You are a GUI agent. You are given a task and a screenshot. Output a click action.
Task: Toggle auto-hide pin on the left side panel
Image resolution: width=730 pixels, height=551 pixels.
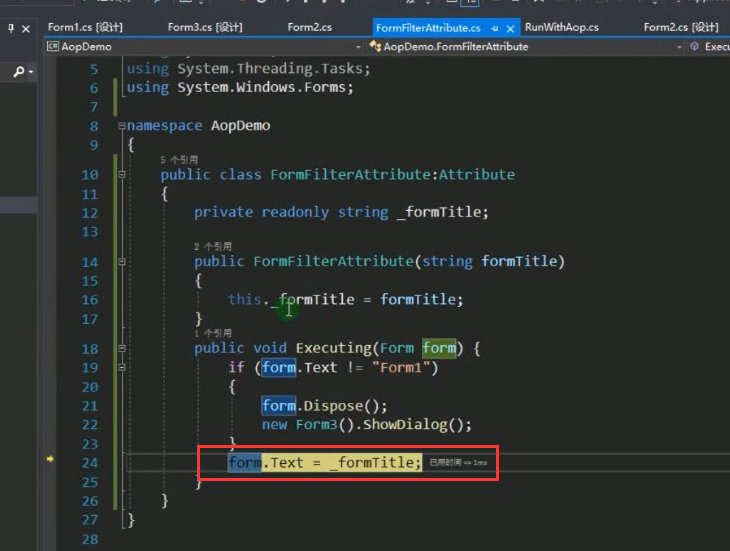pyautogui.click(x=11, y=29)
